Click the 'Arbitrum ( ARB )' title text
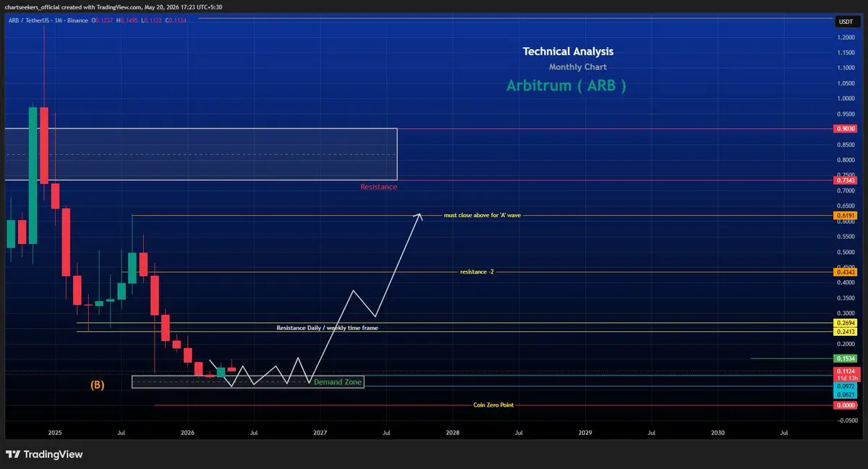 tap(566, 85)
